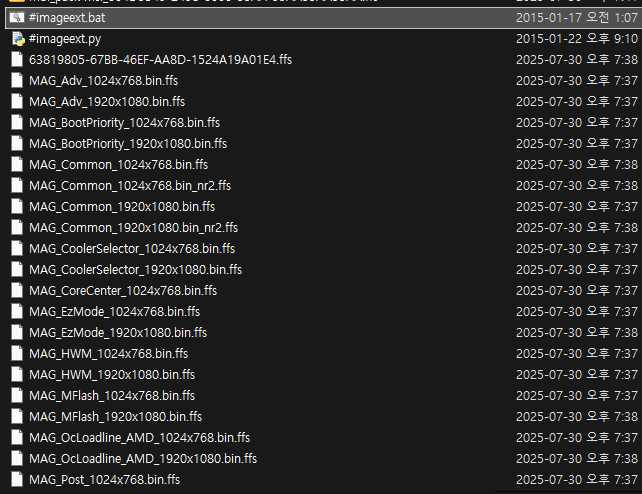This screenshot has height=494, width=642.
Task: Click the file icon of MAG_OcLoadline_AMD_1024x768.bin.ffs
Action: click(x=17, y=438)
